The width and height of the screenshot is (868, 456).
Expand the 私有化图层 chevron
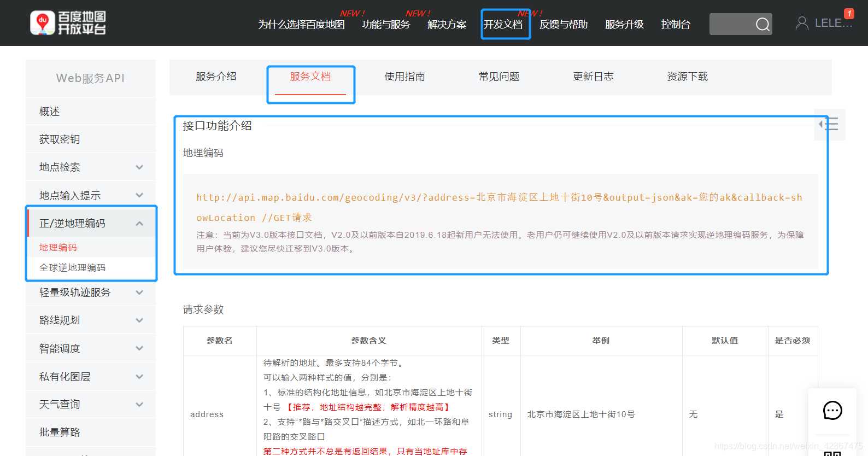[139, 377]
